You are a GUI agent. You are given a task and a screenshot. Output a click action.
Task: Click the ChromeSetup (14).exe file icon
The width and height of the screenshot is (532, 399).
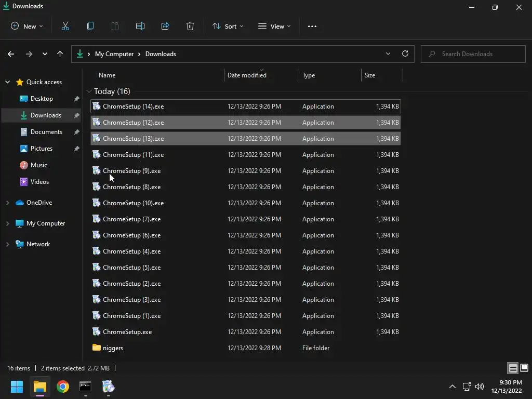coord(97,106)
